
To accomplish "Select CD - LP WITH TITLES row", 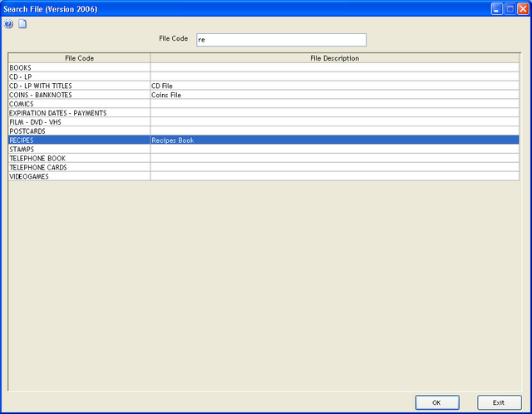I will (x=264, y=86).
